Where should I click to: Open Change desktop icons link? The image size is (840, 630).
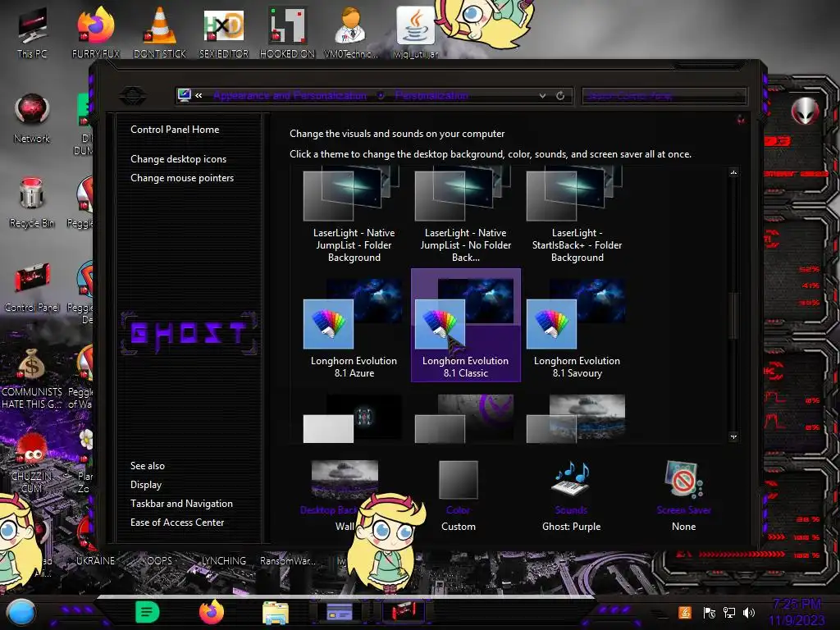(x=178, y=159)
